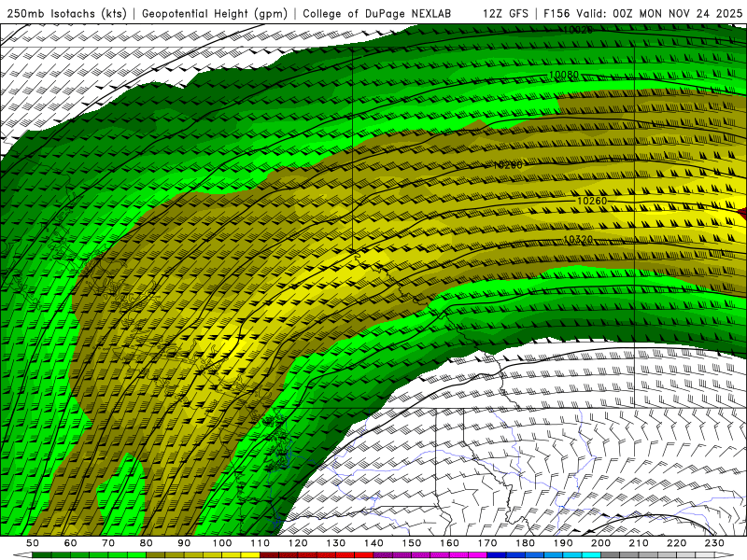Click the 210 label on the color scale
This screenshot has width=747, height=560.
(639, 543)
